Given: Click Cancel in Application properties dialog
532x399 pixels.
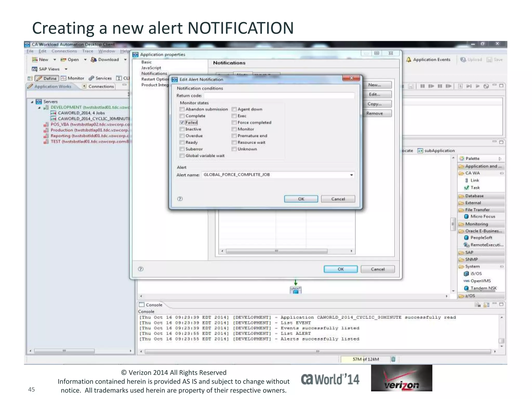Looking at the screenshot, I should (378, 269).
